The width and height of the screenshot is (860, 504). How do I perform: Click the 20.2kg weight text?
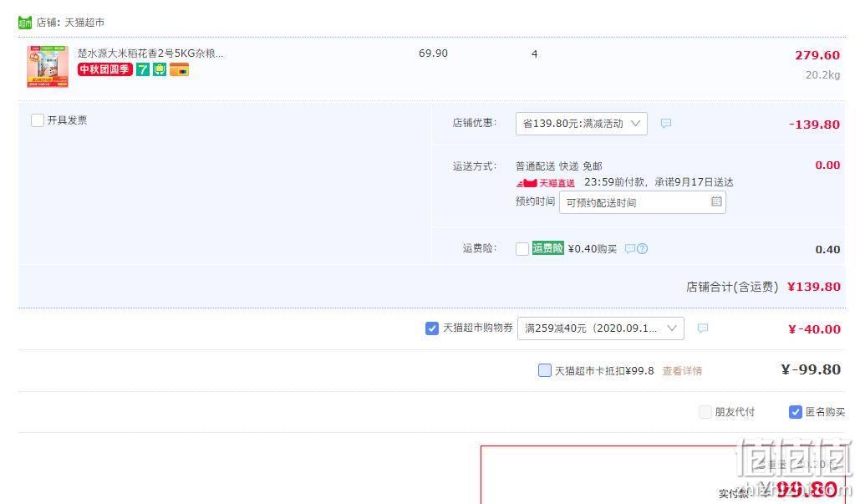click(x=822, y=75)
